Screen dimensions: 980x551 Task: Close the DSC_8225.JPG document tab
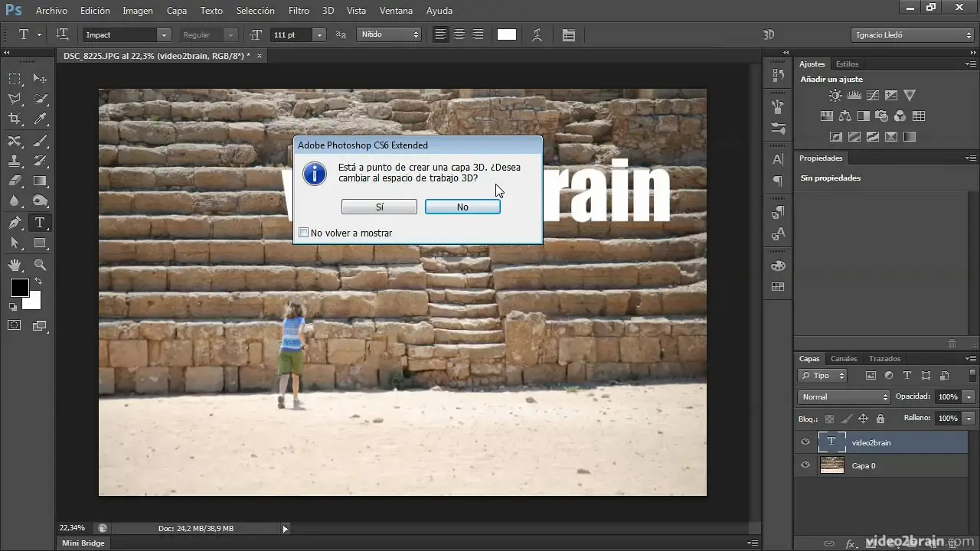(x=259, y=56)
